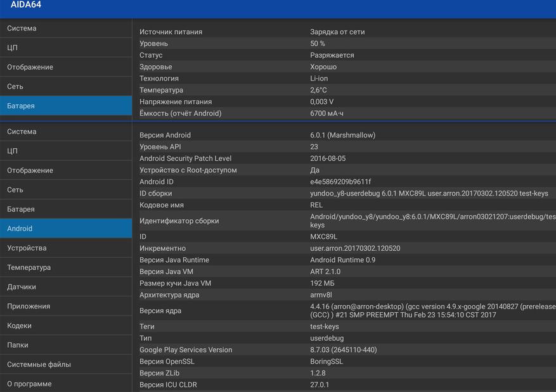Click the Версия ядра label

[x=160, y=311]
